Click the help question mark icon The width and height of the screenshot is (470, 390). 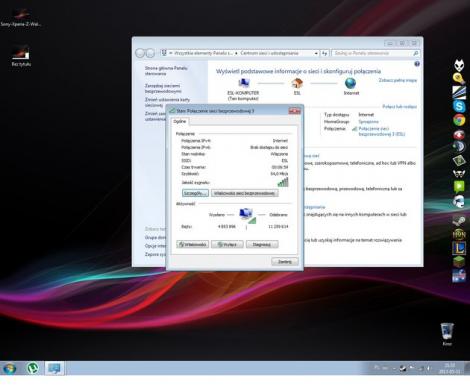tap(417, 64)
